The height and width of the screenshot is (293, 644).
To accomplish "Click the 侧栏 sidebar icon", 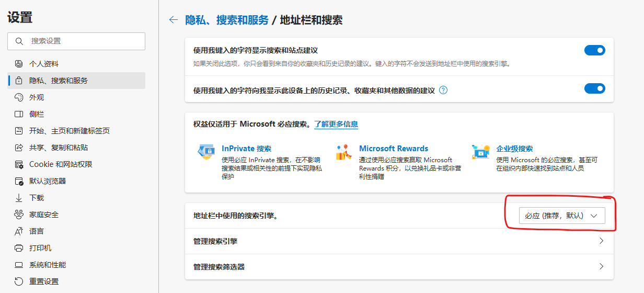I will (19, 114).
